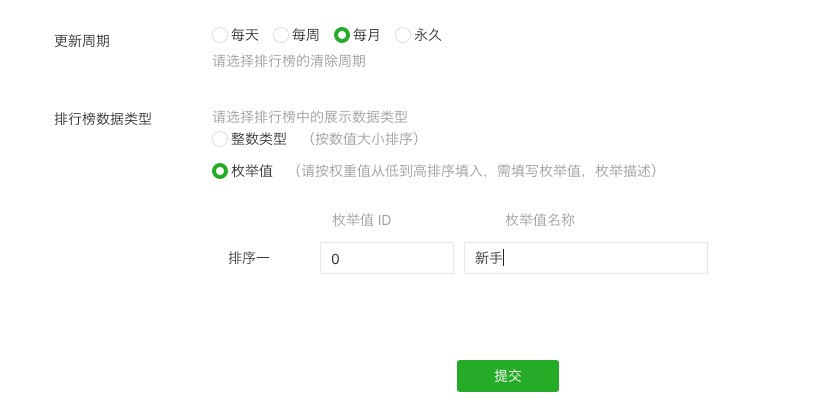Choose the 整数类型 data type radio

pos(220,139)
